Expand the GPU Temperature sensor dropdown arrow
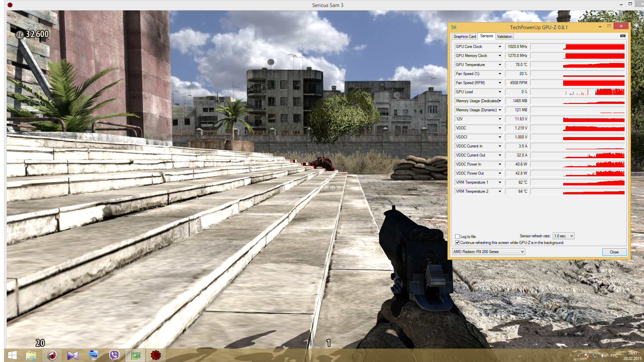644x362 pixels. (500, 65)
